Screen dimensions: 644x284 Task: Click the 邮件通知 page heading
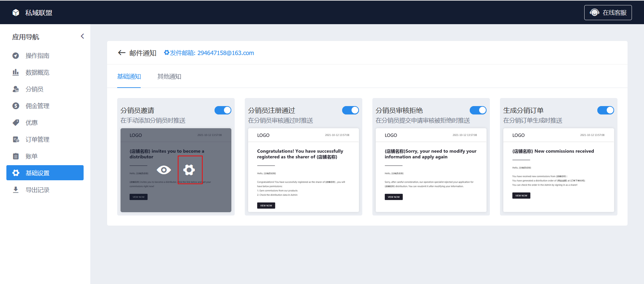pos(143,53)
